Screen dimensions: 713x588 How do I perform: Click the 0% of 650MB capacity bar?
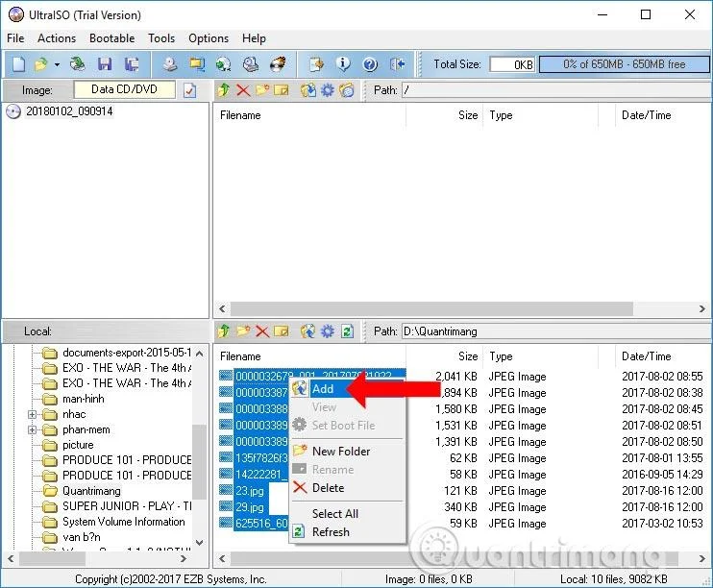tap(624, 64)
